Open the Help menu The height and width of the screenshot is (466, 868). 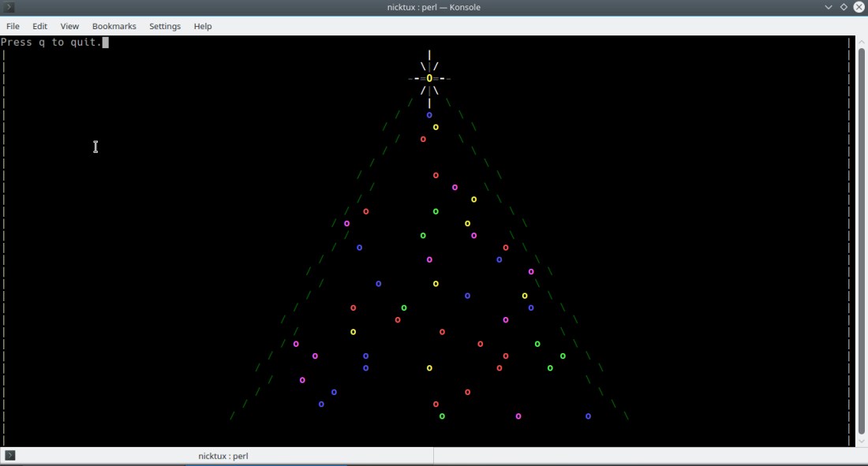tap(202, 26)
